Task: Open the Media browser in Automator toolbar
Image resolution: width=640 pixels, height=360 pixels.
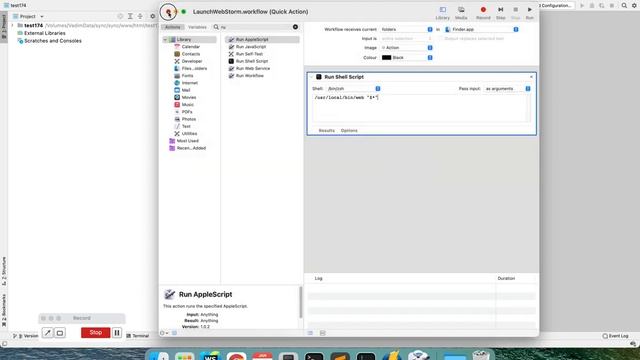Action: coord(461,13)
